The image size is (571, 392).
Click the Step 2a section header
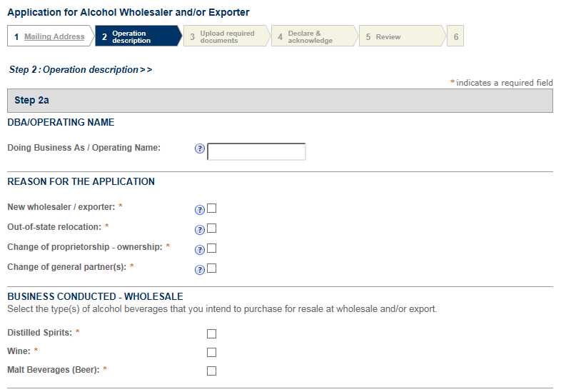[280, 101]
